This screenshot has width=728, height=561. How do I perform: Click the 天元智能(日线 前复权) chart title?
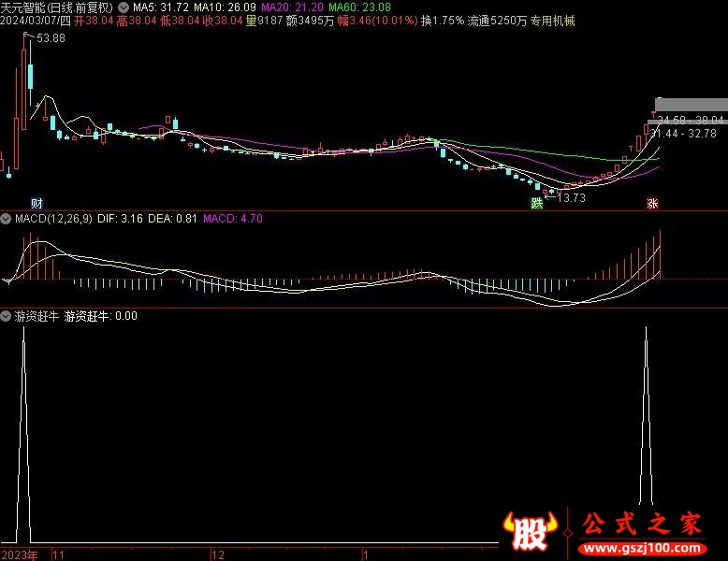click(x=58, y=7)
